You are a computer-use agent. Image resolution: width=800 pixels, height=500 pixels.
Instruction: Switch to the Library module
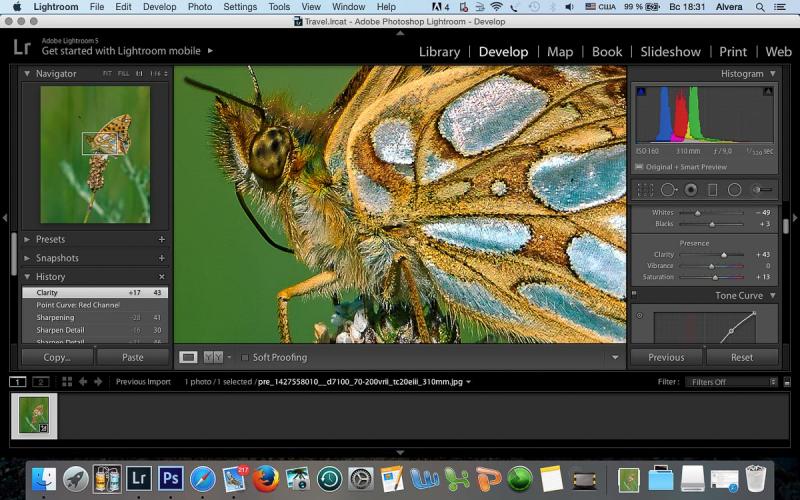[439, 52]
